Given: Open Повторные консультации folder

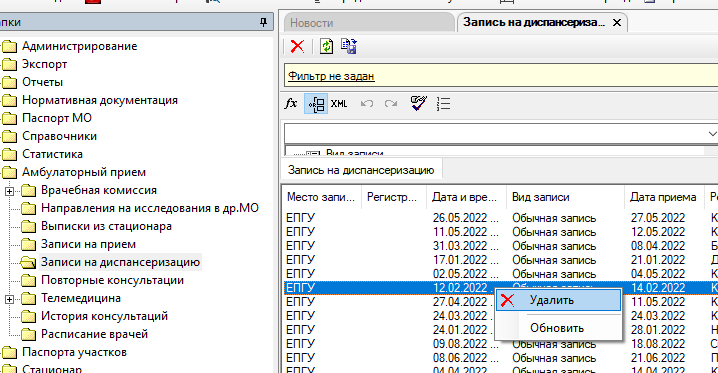Looking at the screenshot, I should tap(112, 280).
